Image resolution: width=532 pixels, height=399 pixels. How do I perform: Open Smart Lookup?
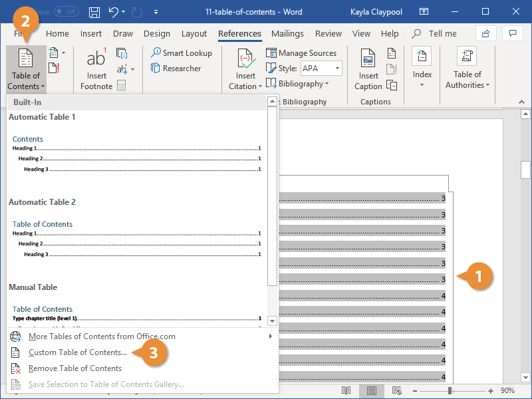(x=182, y=53)
